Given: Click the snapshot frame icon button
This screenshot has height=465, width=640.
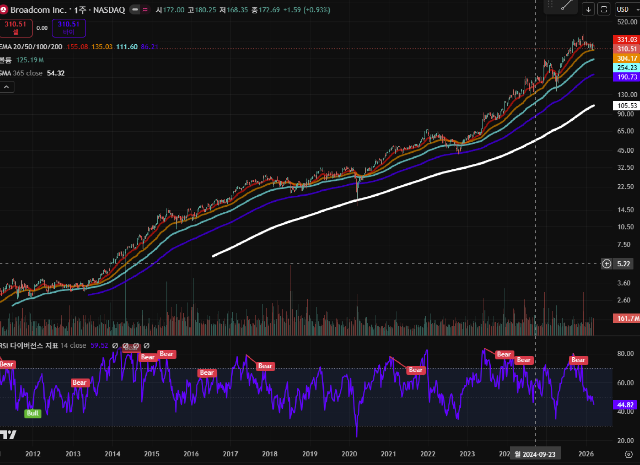Looking at the screenshot, I should 604,9.
